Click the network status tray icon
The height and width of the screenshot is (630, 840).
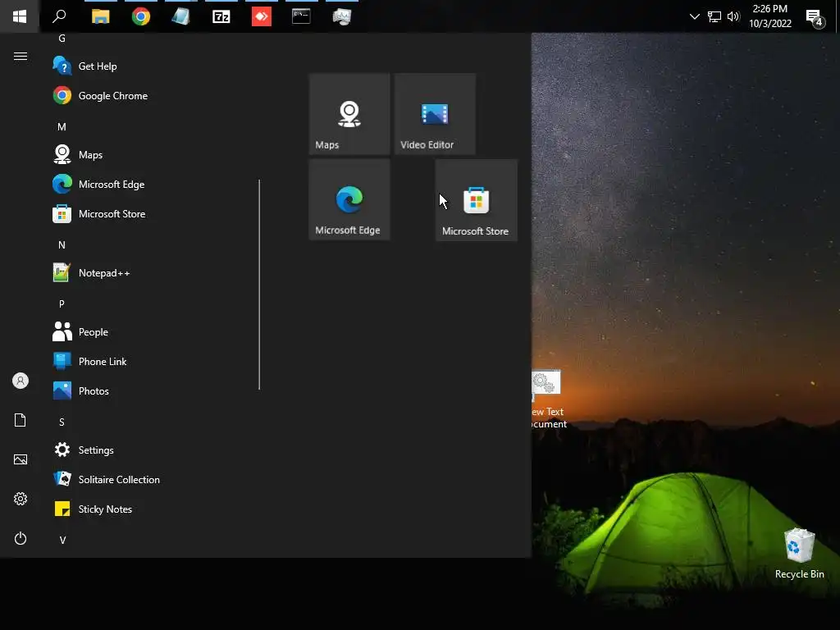tap(714, 16)
